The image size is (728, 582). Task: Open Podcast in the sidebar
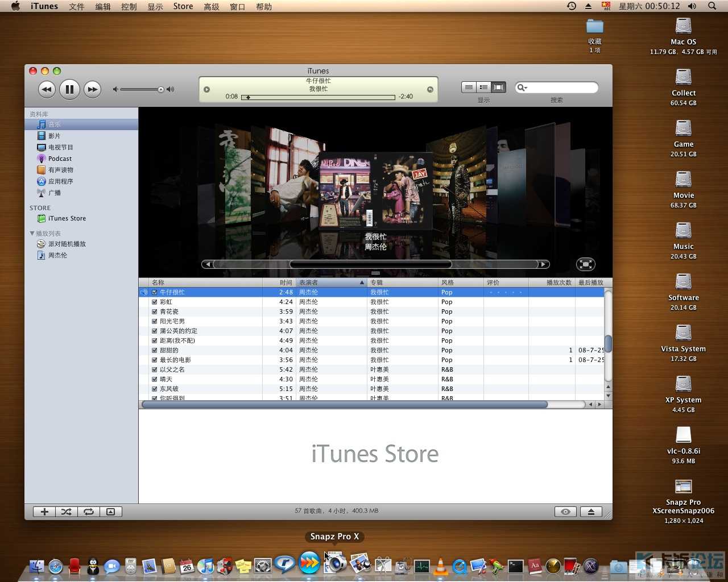pos(81,159)
